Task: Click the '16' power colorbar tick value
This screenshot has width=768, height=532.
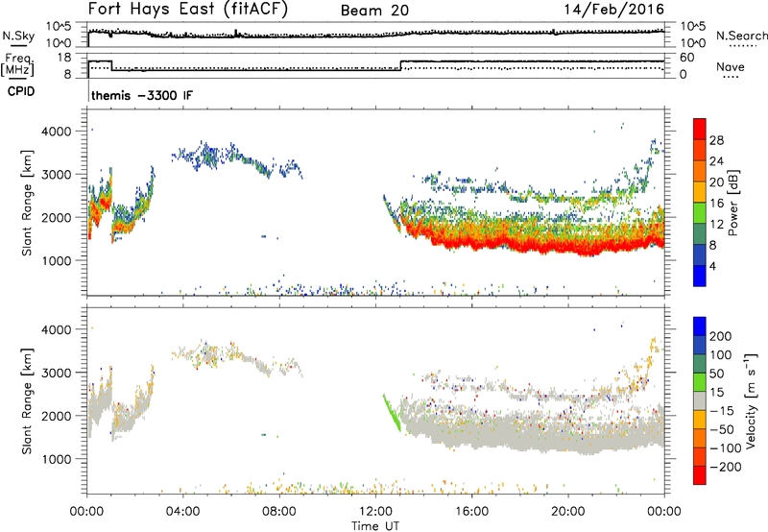Action: tap(716, 204)
